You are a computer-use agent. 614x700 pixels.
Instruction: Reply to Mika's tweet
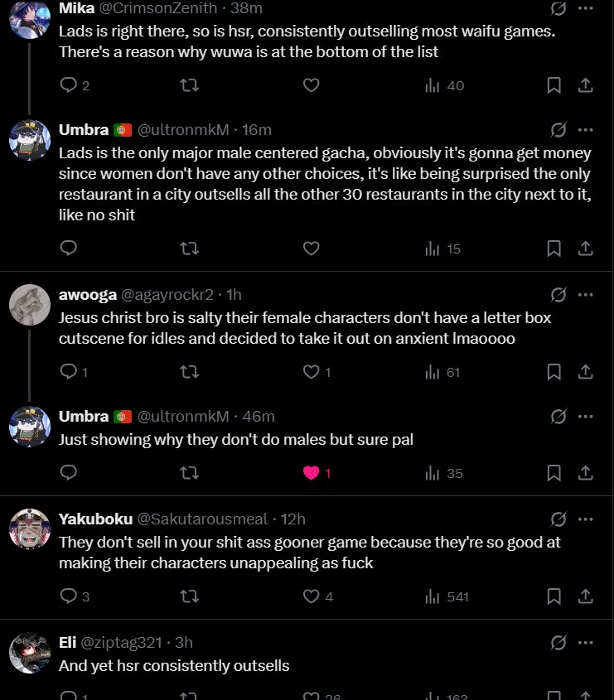[69, 85]
